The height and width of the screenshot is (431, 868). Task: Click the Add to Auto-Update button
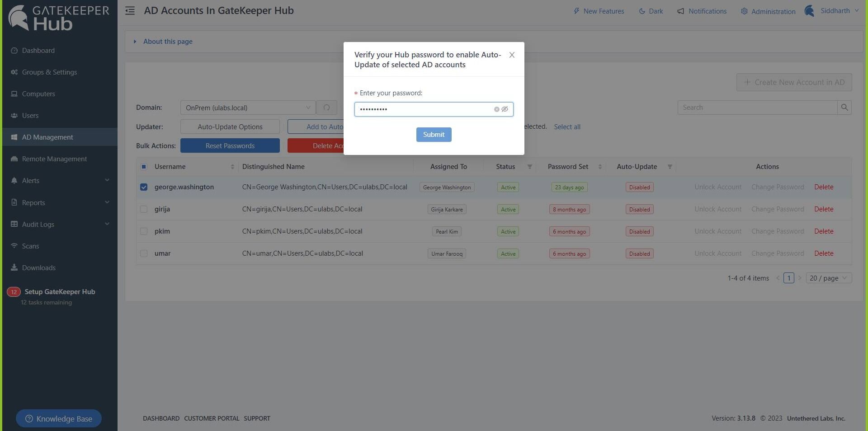click(x=316, y=127)
